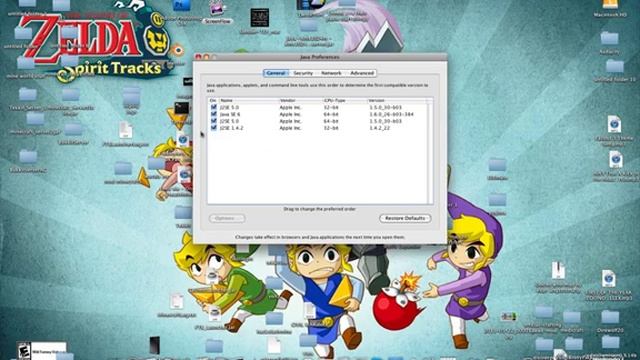Click the black square image icon on the desktop

[260, 18]
